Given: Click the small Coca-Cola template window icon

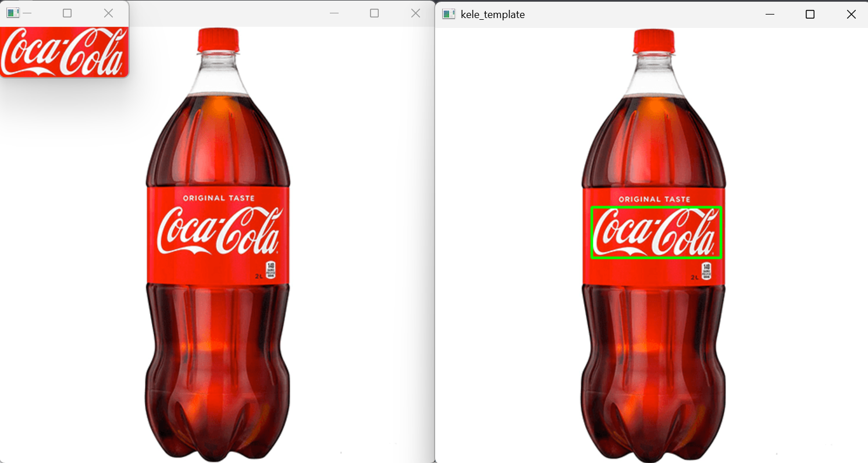Looking at the screenshot, I should [13, 13].
